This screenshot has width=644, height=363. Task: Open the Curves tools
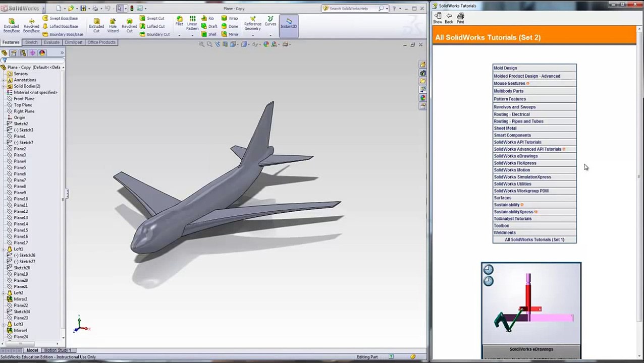271,21
